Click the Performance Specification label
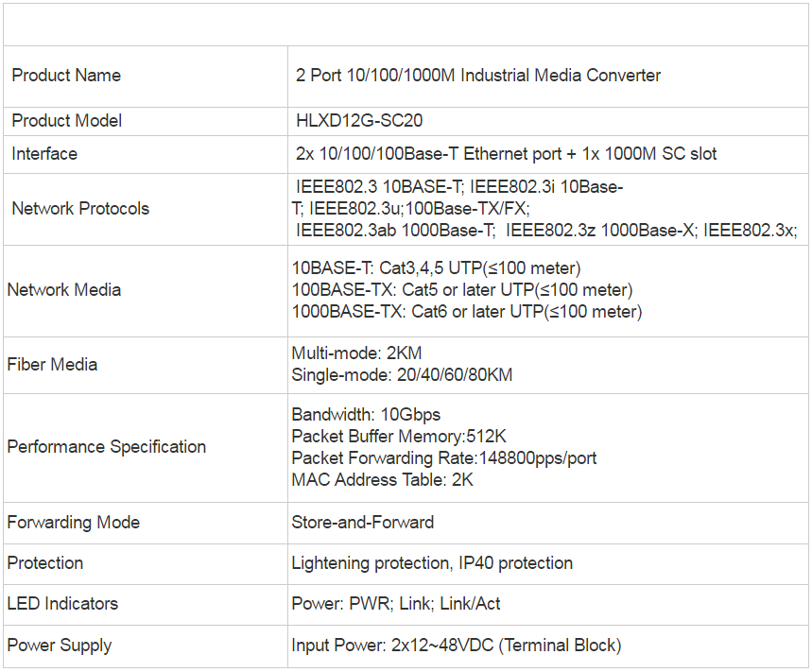 (107, 447)
